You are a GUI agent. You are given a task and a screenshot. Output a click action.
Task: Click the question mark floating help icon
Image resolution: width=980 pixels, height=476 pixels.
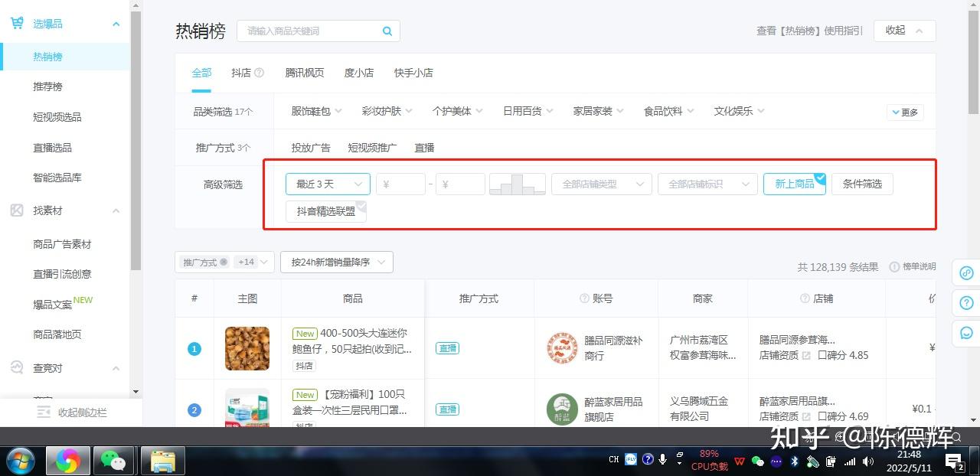pyautogui.click(x=966, y=303)
